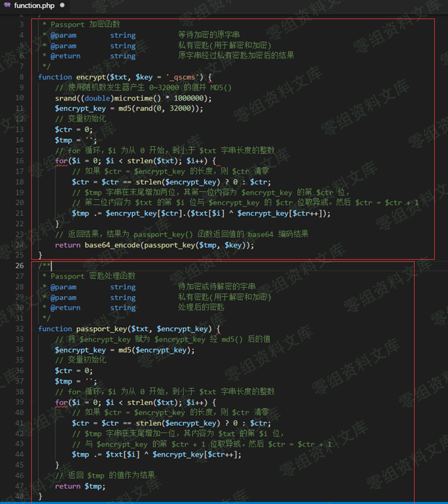
Task: Click the unsaved dot on function.php tab
Action: pyautogui.click(x=63, y=5)
